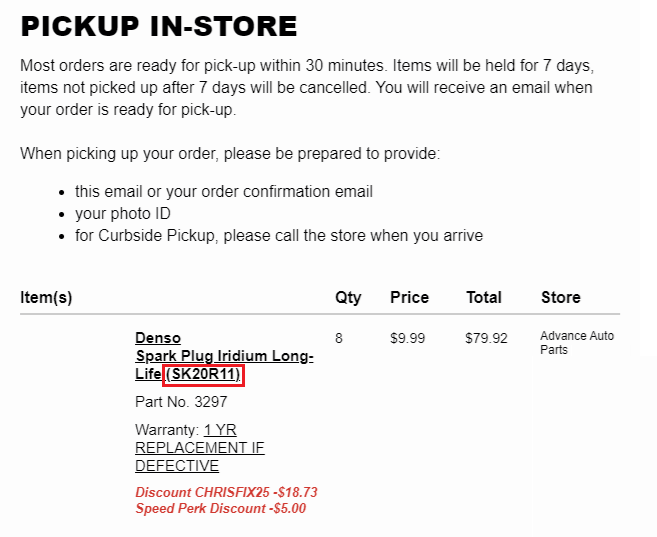Select the Part No. 3297 text
Viewport: 657px width, 537px height.
click(x=181, y=402)
